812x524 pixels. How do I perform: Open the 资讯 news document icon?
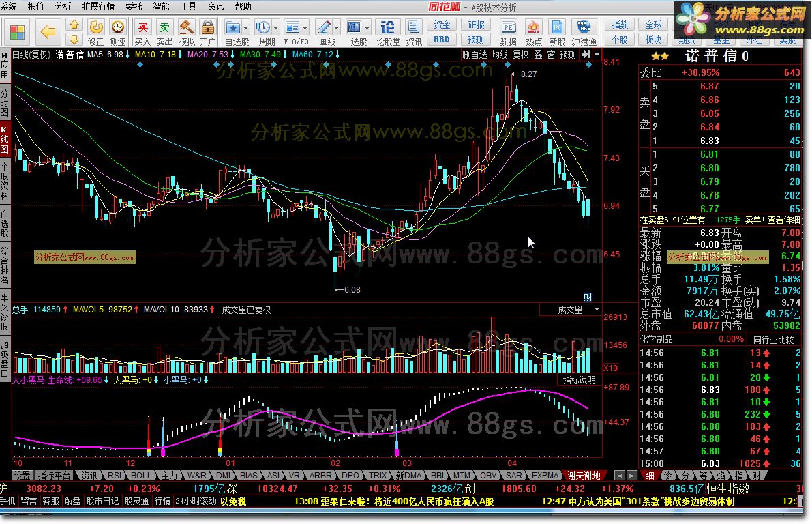tap(414, 32)
